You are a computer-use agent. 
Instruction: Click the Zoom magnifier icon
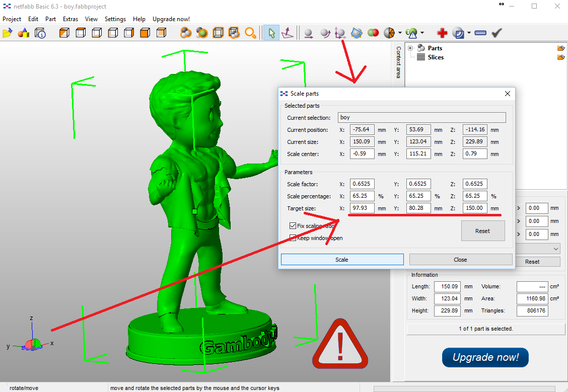pos(250,33)
